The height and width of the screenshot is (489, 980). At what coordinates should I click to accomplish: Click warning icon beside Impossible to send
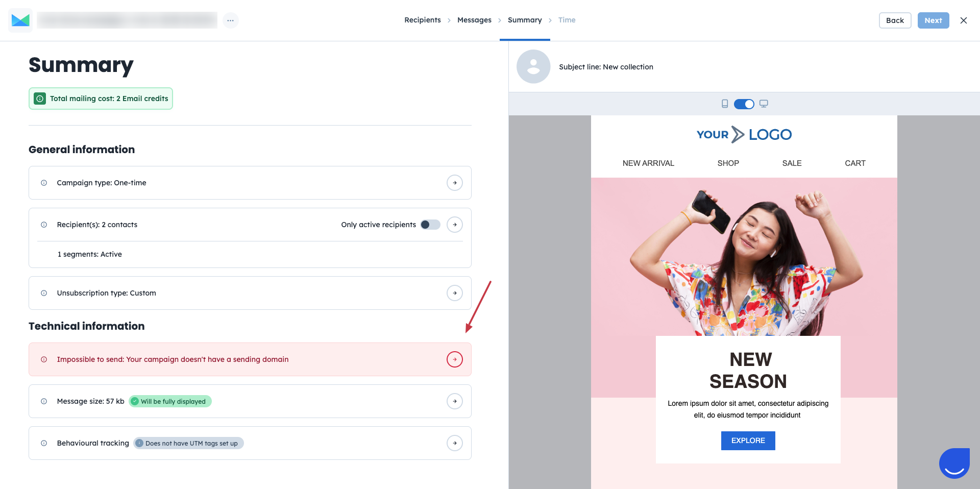click(x=44, y=359)
